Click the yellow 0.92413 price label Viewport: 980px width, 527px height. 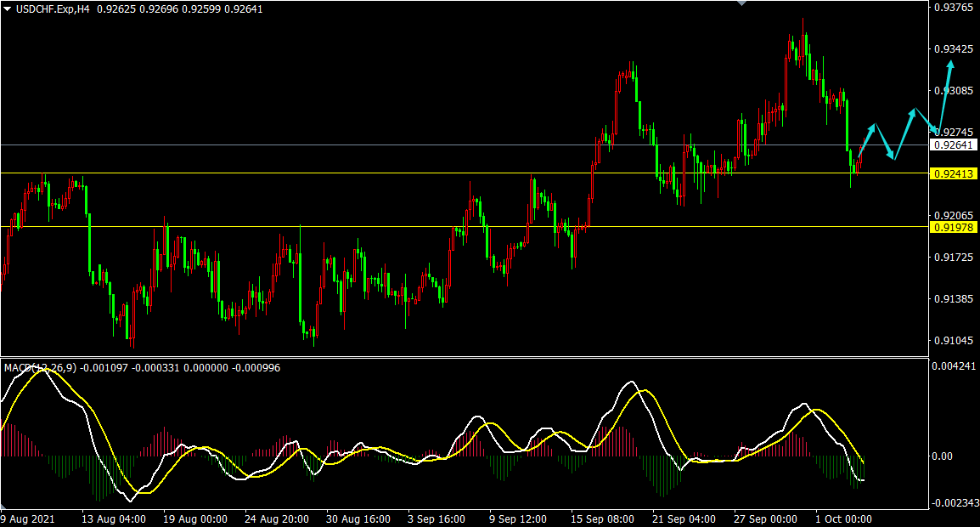(x=954, y=174)
